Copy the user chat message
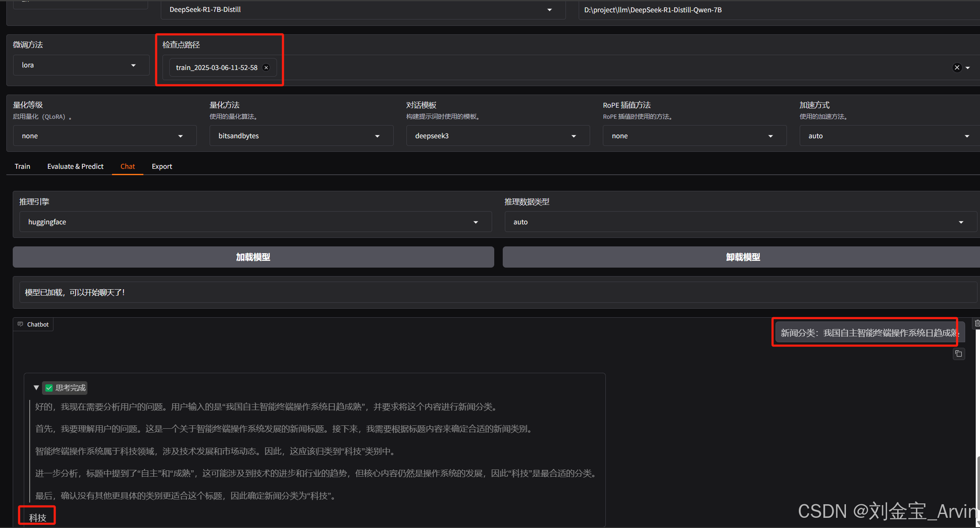The height and width of the screenshot is (528, 980). (x=958, y=354)
